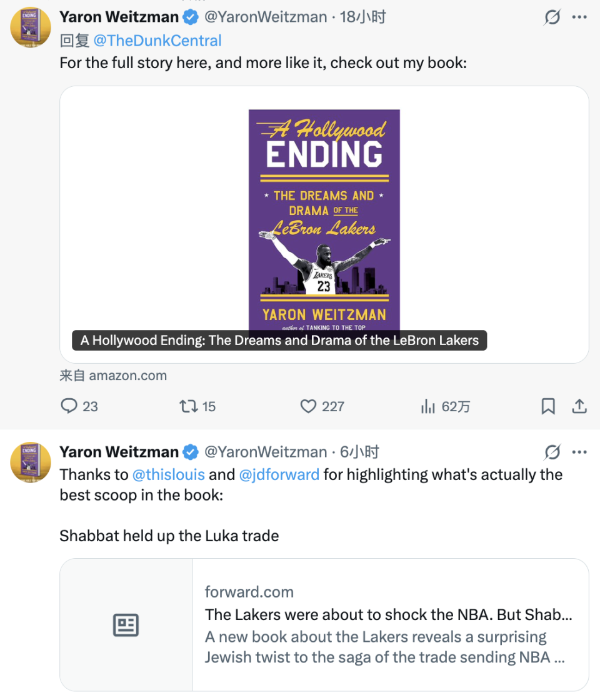The height and width of the screenshot is (700, 600).
Task: Open more options menu on first tweet
Action: pyautogui.click(x=579, y=17)
